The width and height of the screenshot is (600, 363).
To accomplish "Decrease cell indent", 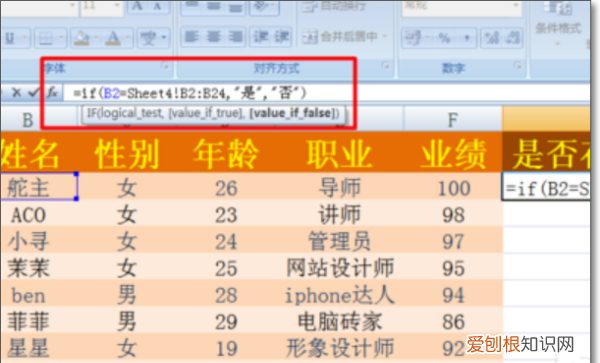I will point(261,37).
